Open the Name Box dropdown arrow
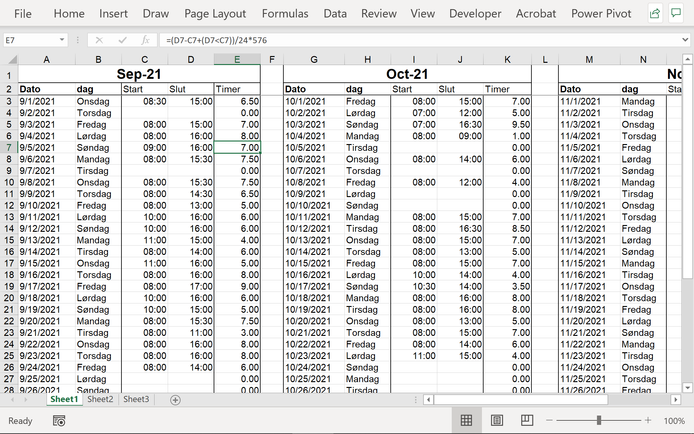 click(62, 40)
